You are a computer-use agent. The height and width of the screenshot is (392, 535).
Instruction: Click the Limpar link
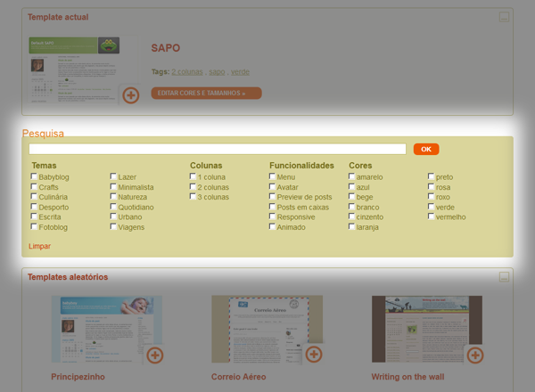tap(39, 246)
